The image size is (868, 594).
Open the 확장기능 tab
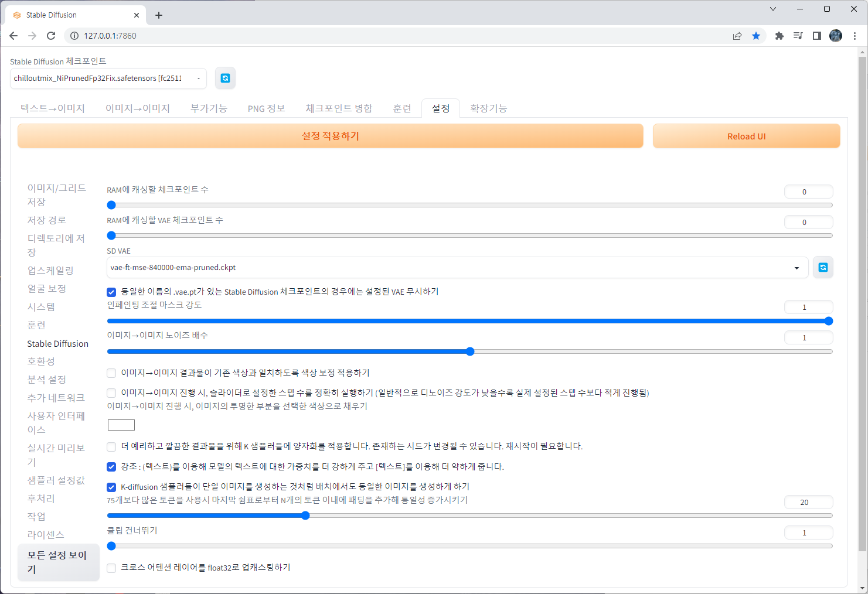click(488, 108)
